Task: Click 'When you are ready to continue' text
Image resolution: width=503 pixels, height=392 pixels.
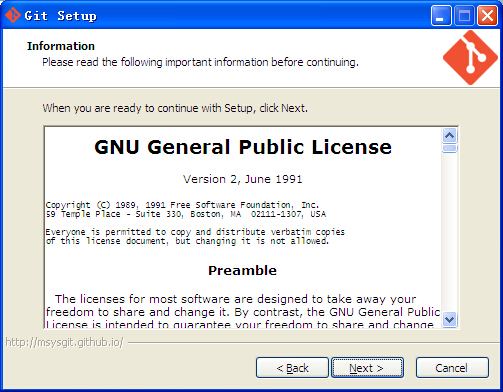Action: point(175,108)
